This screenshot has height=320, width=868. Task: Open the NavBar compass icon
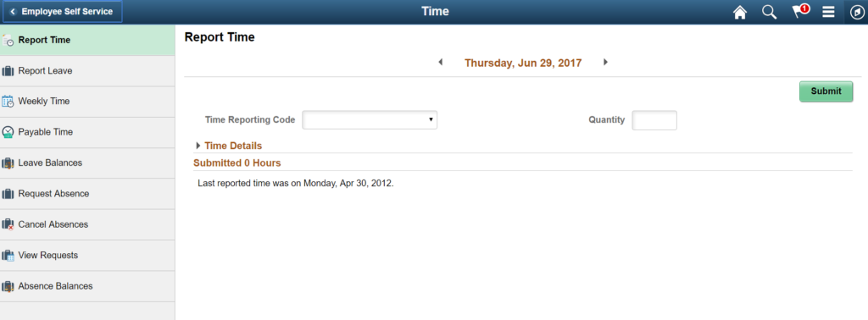coord(856,12)
